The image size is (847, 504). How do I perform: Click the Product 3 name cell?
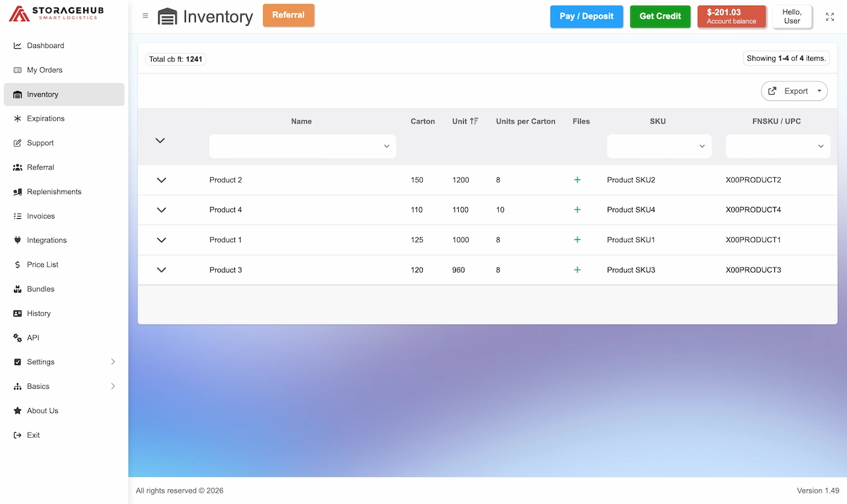click(x=226, y=270)
